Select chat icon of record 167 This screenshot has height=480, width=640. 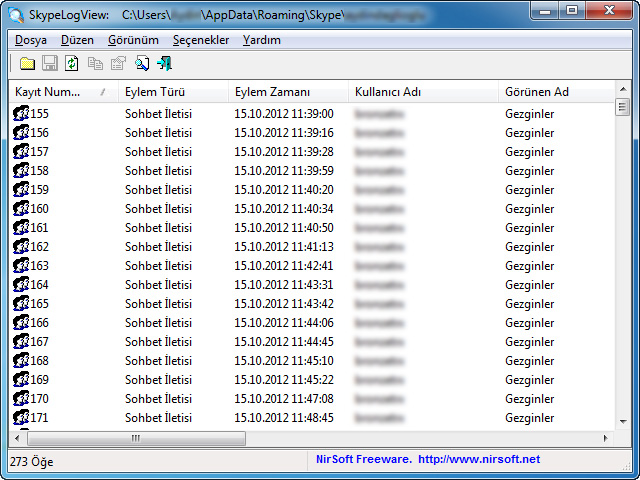[21, 341]
